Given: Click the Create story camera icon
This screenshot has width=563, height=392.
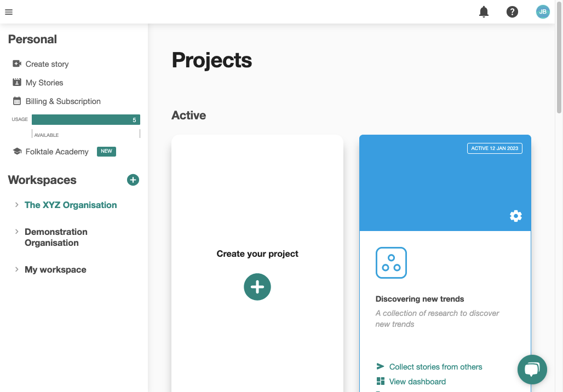Looking at the screenshot, I should point(17,64).
